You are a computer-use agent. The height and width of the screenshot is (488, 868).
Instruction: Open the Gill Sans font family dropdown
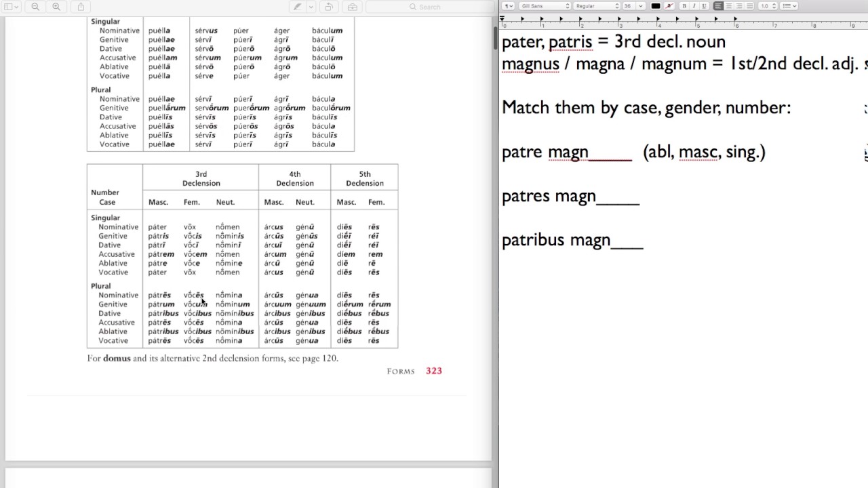click(545, 6)
